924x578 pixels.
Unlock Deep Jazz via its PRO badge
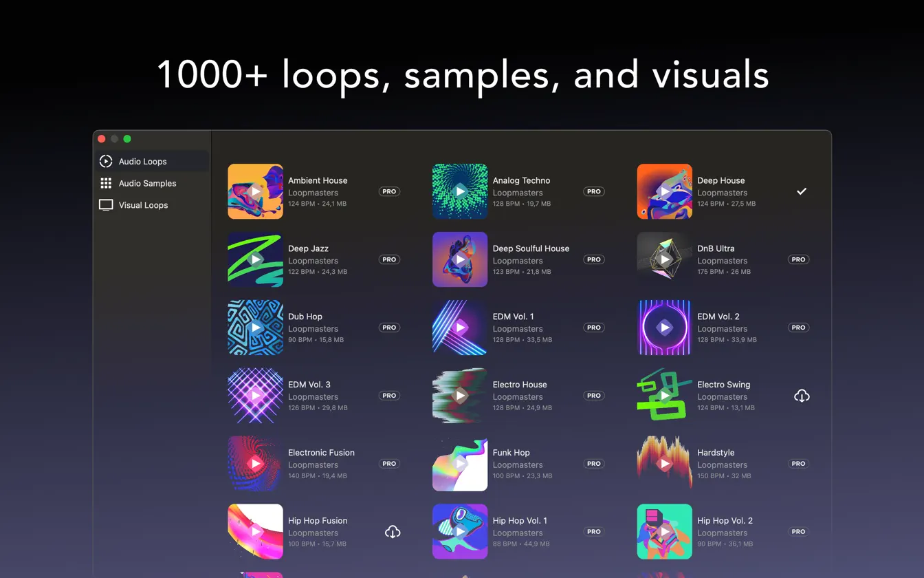pyautogui.click(x=389, y=259)
